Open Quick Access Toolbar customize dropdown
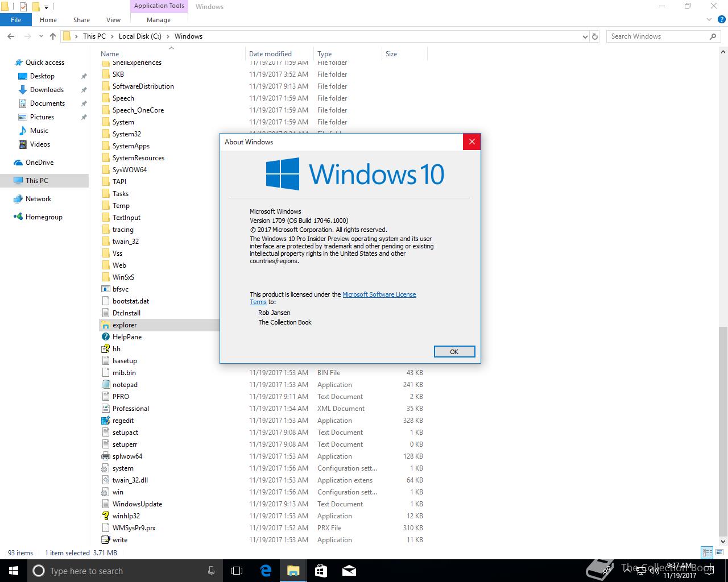728x582 pixels. [x=47, y=7]
